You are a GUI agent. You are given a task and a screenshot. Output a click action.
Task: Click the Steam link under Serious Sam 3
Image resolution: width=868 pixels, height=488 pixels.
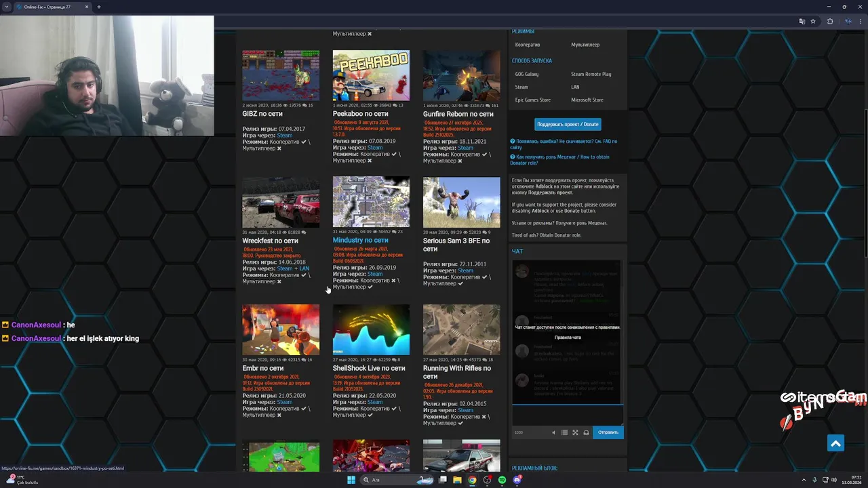[x=465, y=270]
